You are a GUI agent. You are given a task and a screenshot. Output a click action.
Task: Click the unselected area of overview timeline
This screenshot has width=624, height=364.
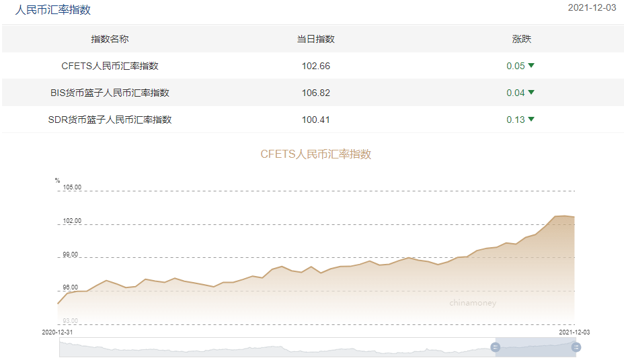coord(278,347)
